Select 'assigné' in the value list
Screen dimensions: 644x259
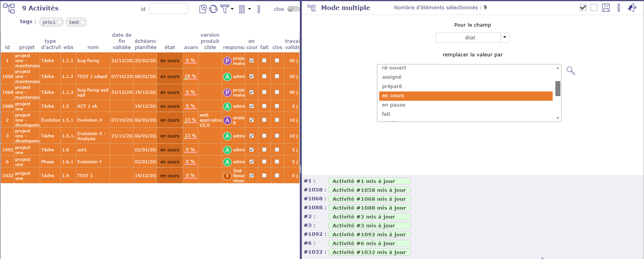pos(392,77)
